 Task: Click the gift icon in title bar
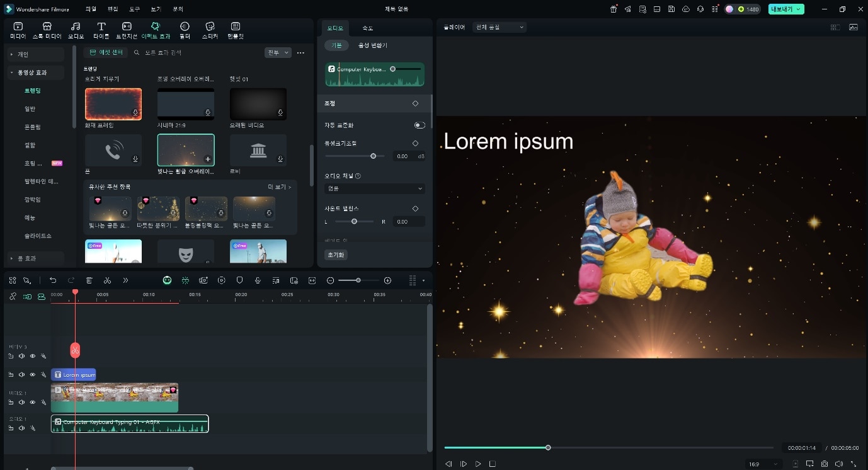pyautogui.click(x=614, y=9)
